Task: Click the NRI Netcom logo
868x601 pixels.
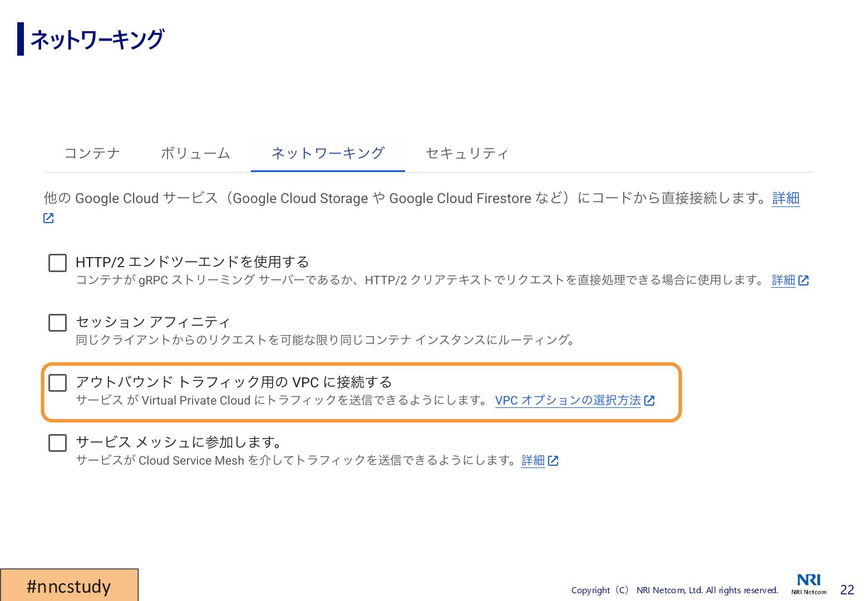Action: [809, 584]
